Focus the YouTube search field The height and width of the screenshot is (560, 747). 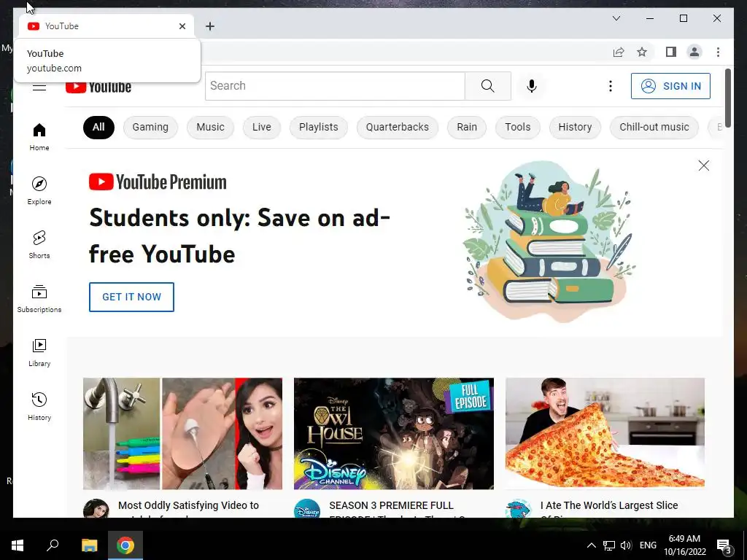[335, 86]
